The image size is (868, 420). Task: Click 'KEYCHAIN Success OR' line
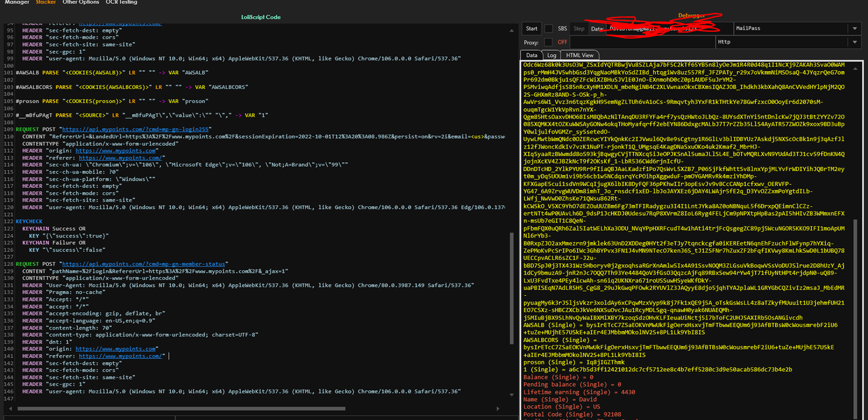click(54, 229)
